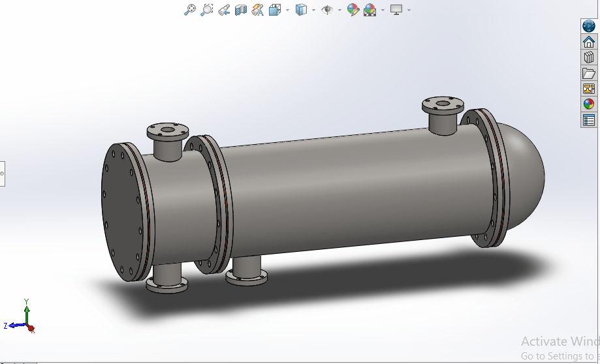The width and height of the screenshot is (600, 364).
Task: Select the top nozzle flange near flat cover
Action: [168, 131]
